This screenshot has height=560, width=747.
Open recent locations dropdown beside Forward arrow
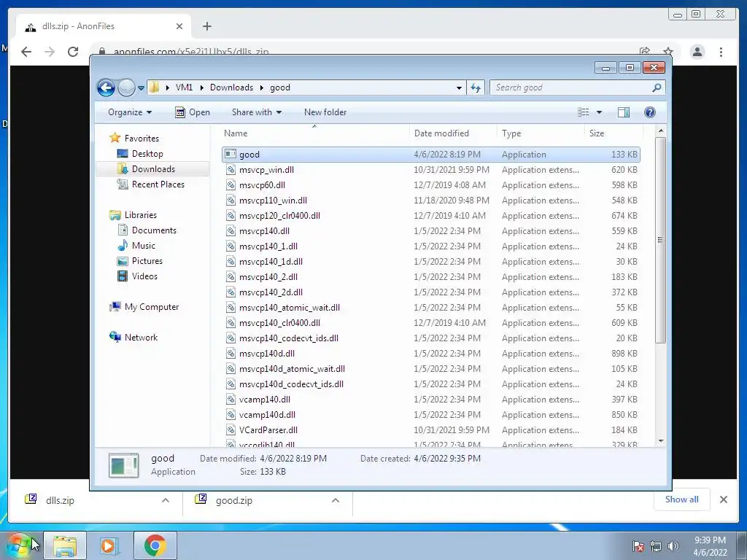click(x=141, y=88)
